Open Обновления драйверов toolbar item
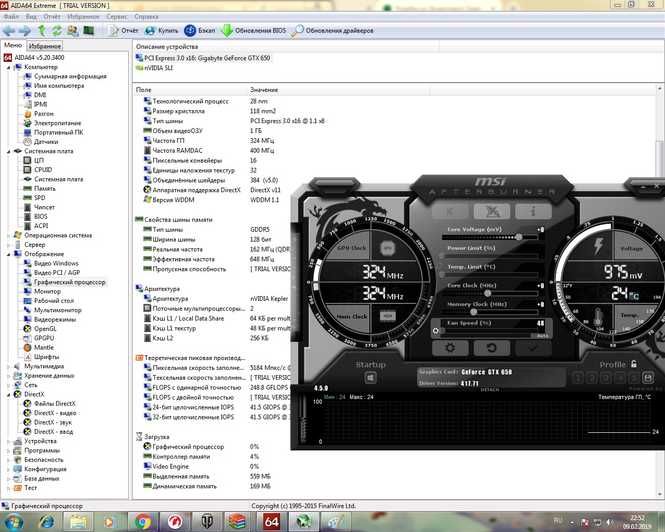This screenshot has width=665, height=532. (x=333, y=31)
